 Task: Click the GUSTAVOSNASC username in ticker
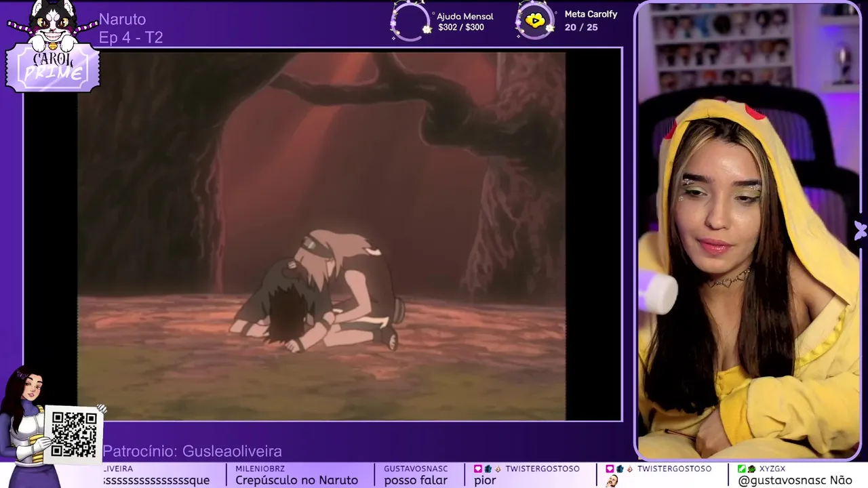[416, 469]
